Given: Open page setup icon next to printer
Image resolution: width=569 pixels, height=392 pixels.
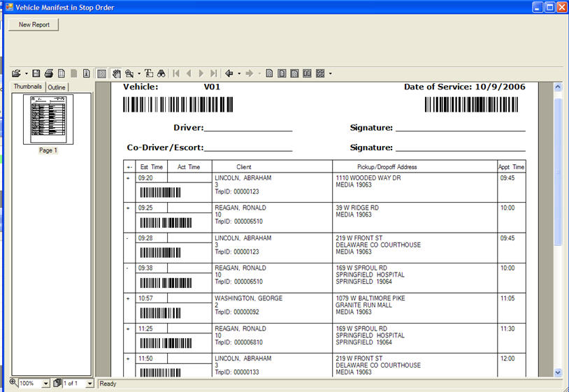Looking at the screenshot, I should click(x=62, y=73).
